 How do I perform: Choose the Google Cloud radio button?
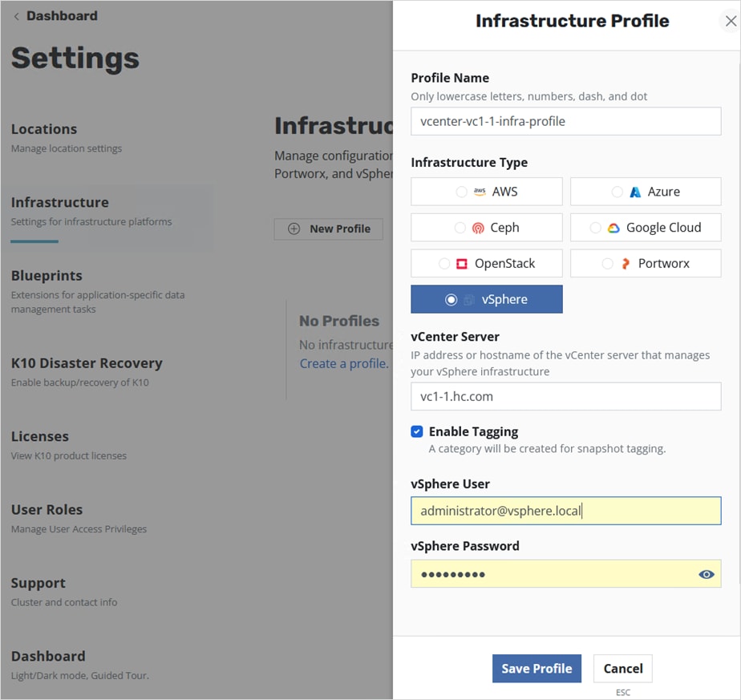point(595,228)
